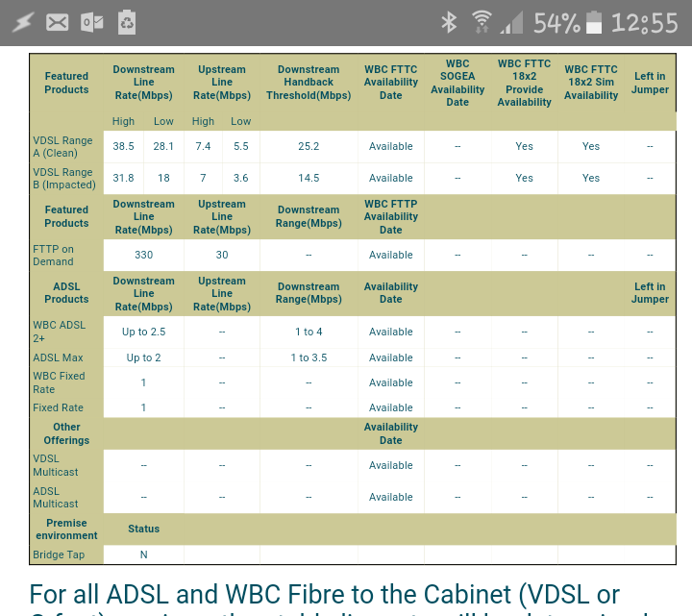
Task: Click the 5.5 upstream low value
Action: (241, 146)
